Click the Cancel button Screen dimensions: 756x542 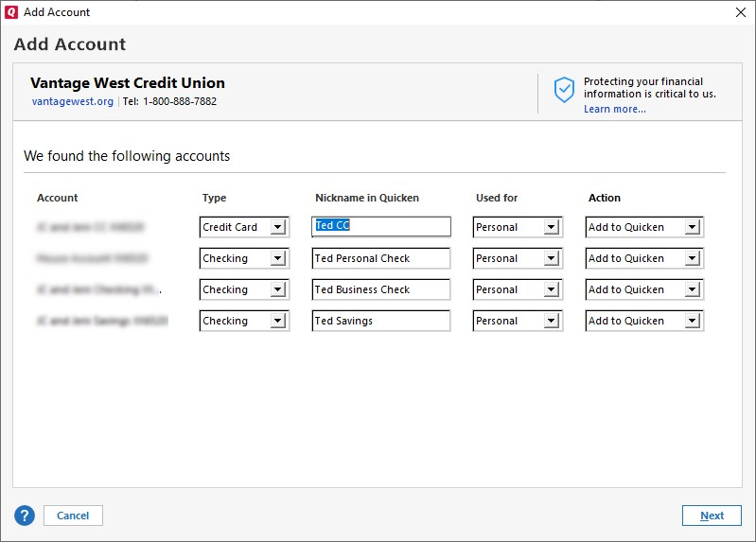point(73,516)
